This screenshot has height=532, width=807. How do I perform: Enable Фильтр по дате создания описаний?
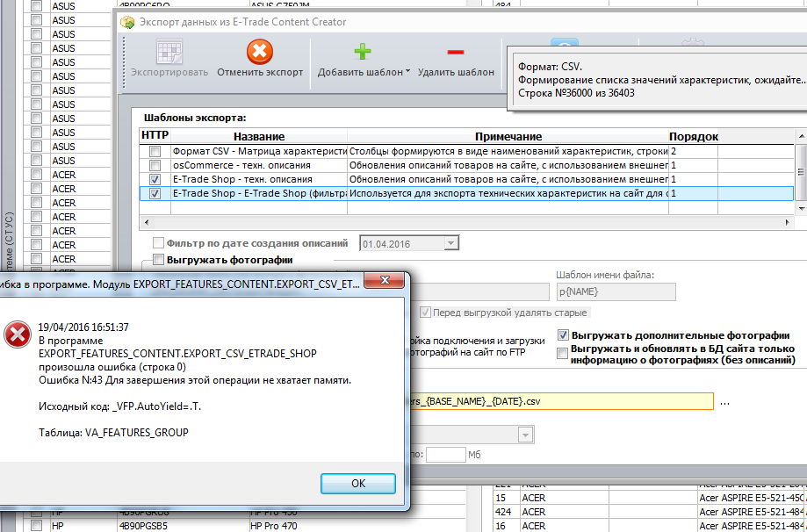tap(159, 243)
